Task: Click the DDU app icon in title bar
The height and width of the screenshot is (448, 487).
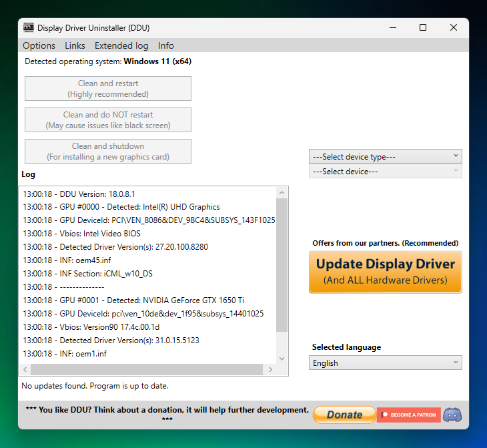Action: (x=29, y=27)
